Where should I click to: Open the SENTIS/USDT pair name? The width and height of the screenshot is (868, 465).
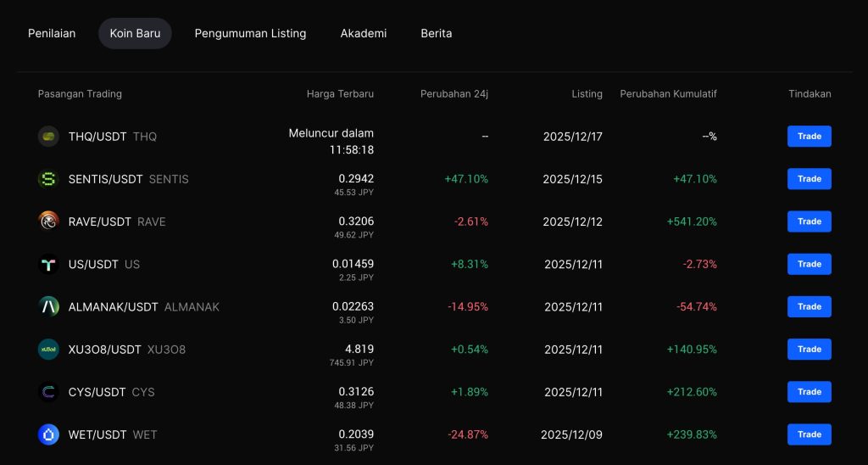point(106,179)
